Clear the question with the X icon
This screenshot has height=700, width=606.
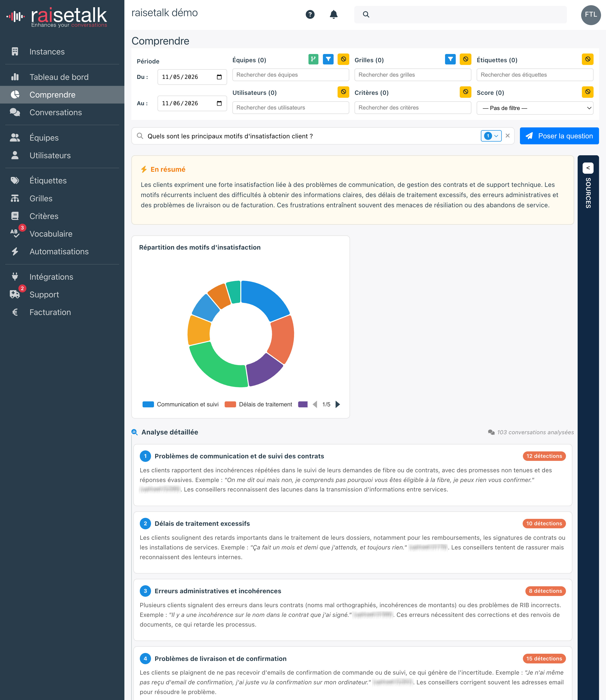point(507,136)
